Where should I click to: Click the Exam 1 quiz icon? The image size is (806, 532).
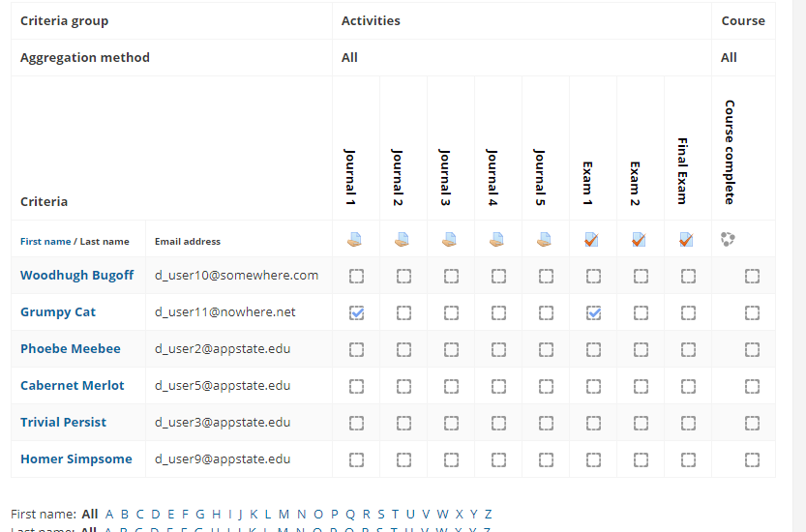click(591, 240)
